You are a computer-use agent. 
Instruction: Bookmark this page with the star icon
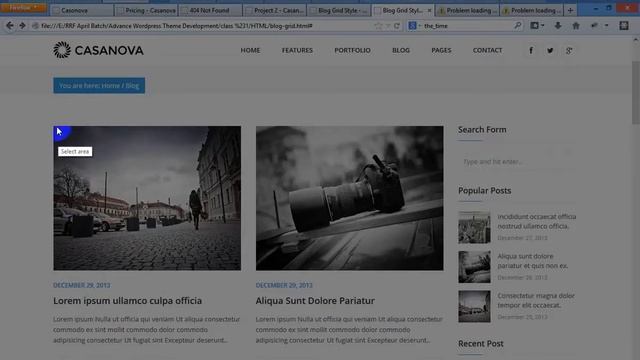[378, 26]
